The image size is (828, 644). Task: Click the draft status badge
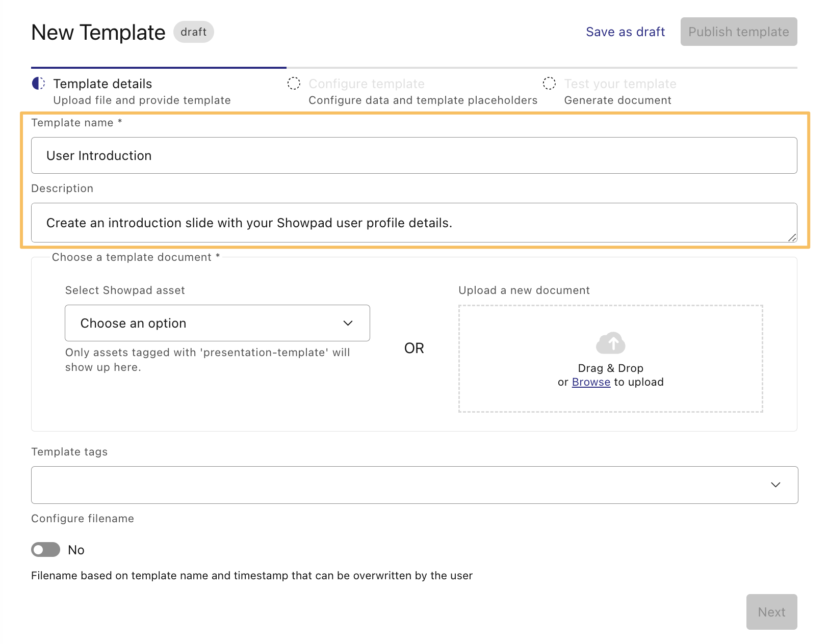(194, 32)
